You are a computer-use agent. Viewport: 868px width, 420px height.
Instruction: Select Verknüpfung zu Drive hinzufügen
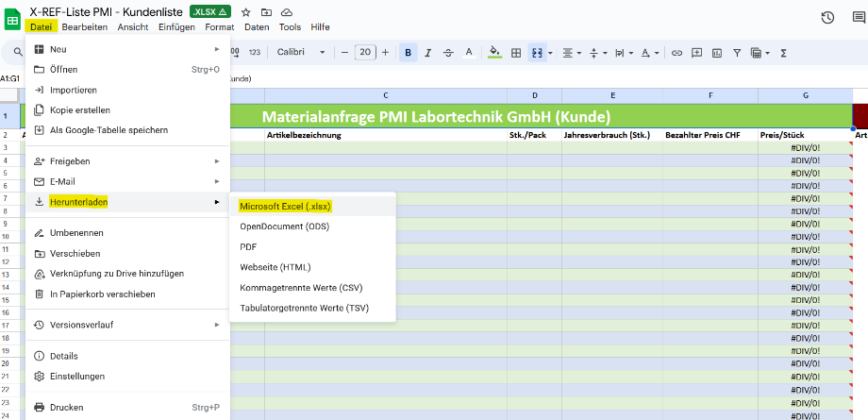coord(128,274)
